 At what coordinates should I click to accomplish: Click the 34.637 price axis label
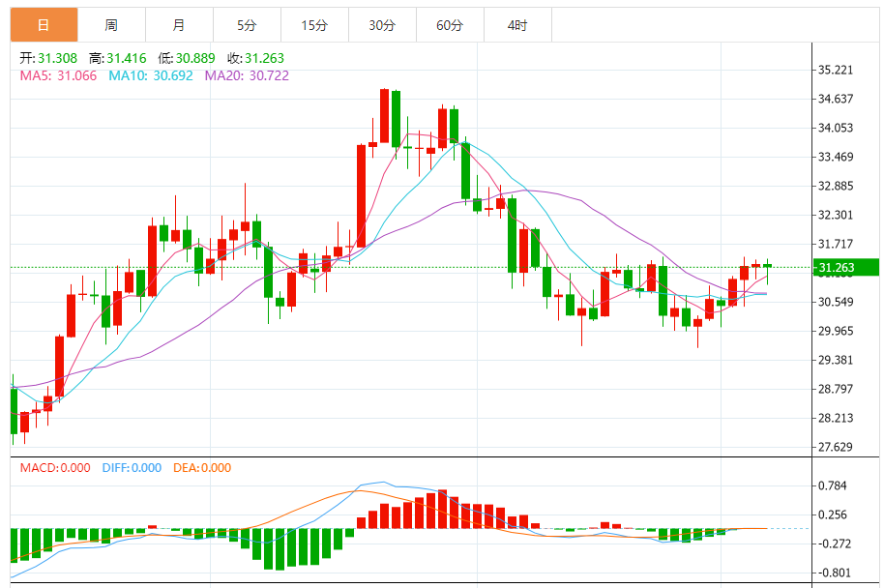(x=836, y=99)
